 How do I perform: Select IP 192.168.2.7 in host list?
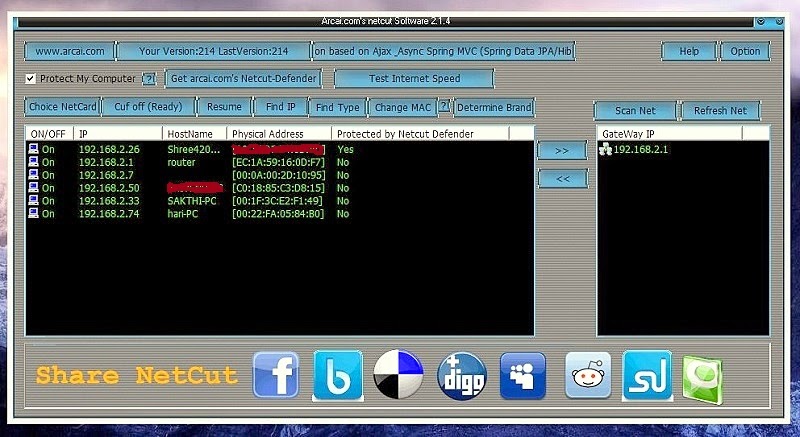click(x=106, y=175)
